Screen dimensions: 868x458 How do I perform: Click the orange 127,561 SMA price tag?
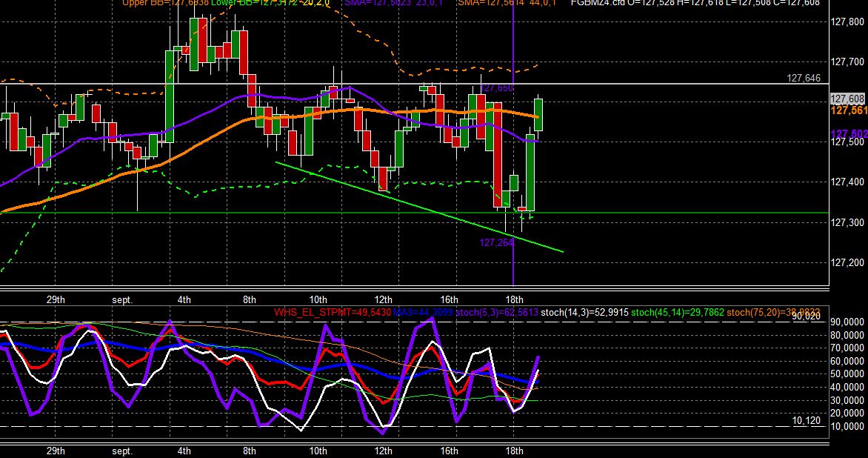pyautogui.click(x=849, y=110)
